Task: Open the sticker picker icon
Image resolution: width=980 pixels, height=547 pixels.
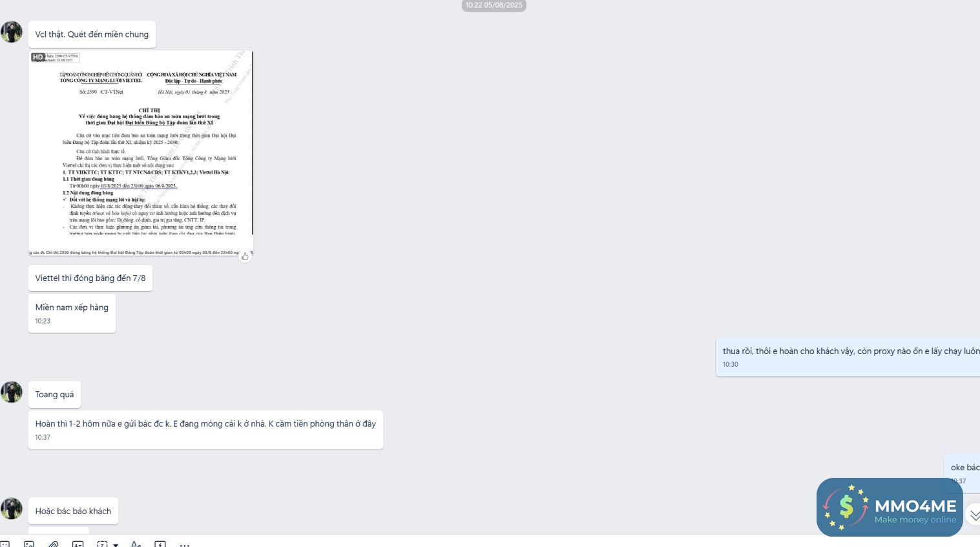Action: pyautogui.click(x=4, y=544)
